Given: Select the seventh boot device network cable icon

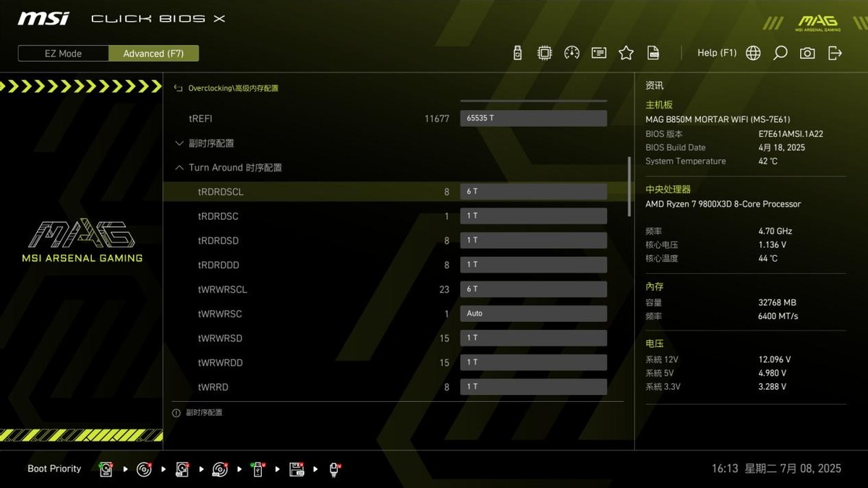Looking at the screenshot, I should click(335, 469).
